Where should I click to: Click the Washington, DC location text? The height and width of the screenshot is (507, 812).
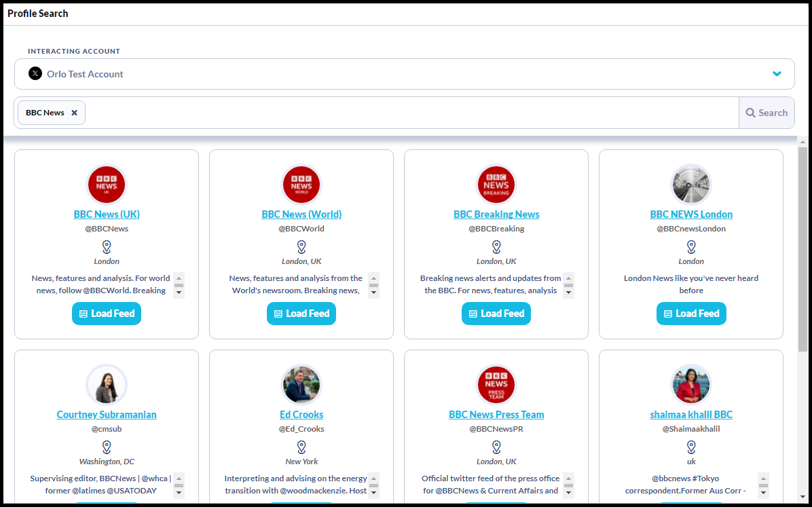(x=107, y=462)
